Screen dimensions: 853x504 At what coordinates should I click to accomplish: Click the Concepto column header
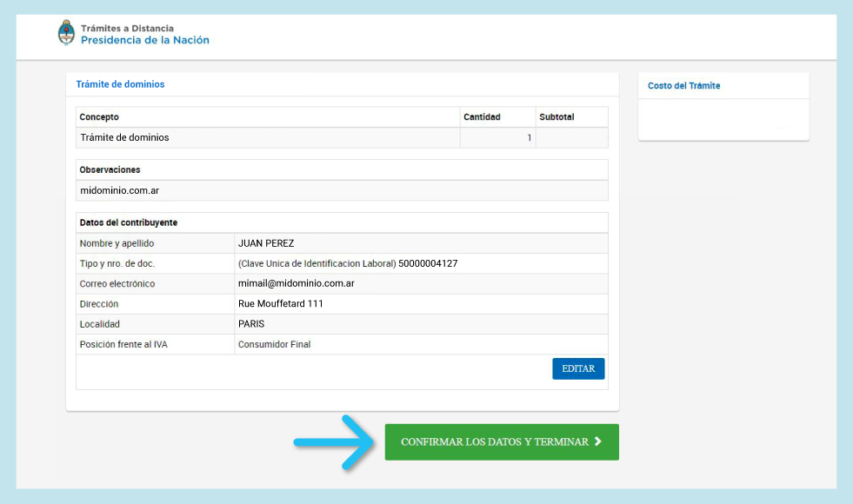click(x=99, y=117)
